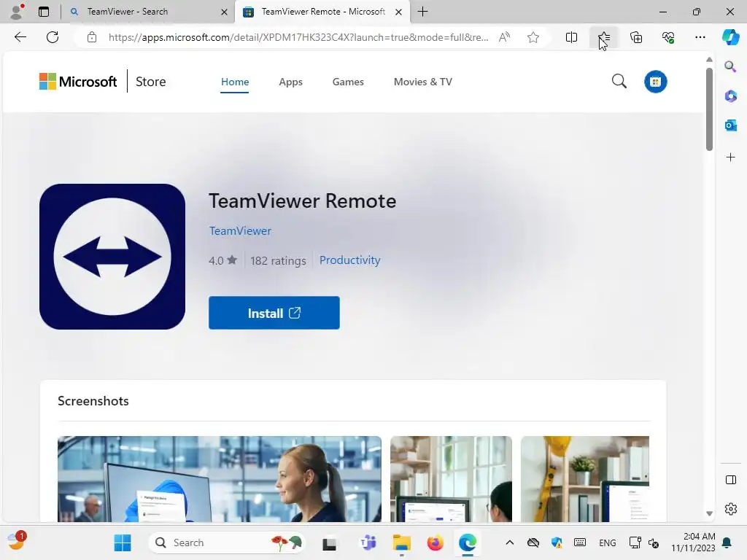
Task: Open the Copilot sidebar icon
Action: [730, 37]
